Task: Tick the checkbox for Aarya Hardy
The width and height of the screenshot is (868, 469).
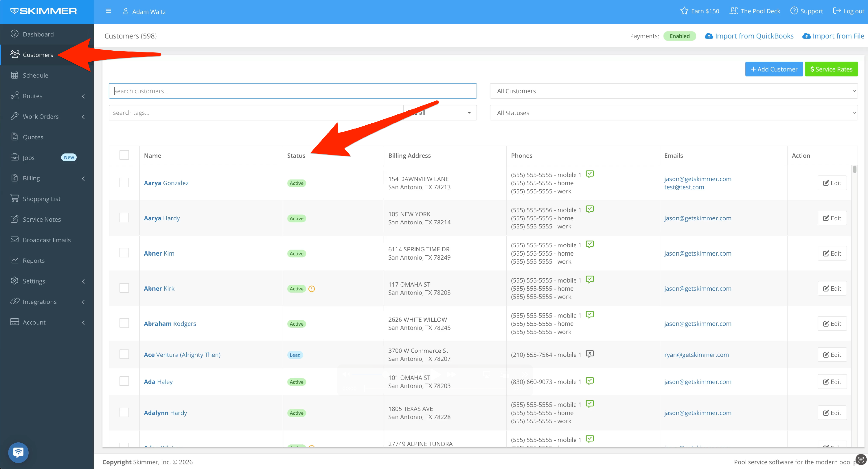Action: (x=124, y=218)
